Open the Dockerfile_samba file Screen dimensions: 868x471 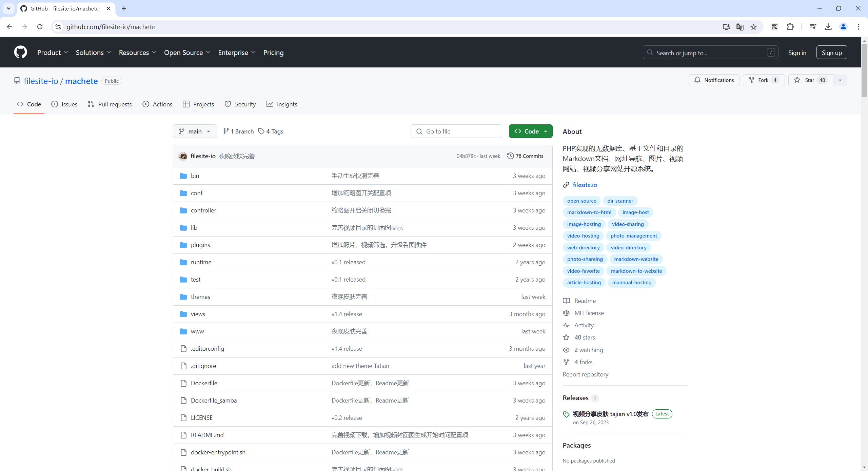point(214,401)
